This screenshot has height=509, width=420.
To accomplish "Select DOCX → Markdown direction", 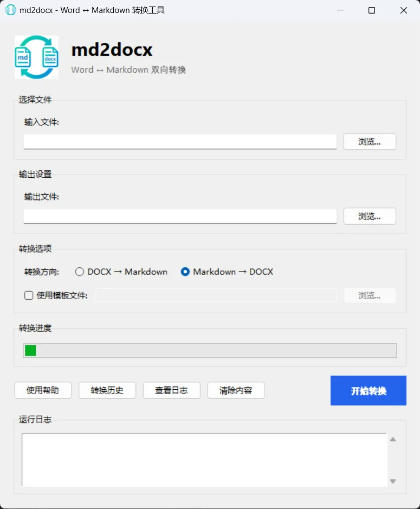I will coord(121,272).
